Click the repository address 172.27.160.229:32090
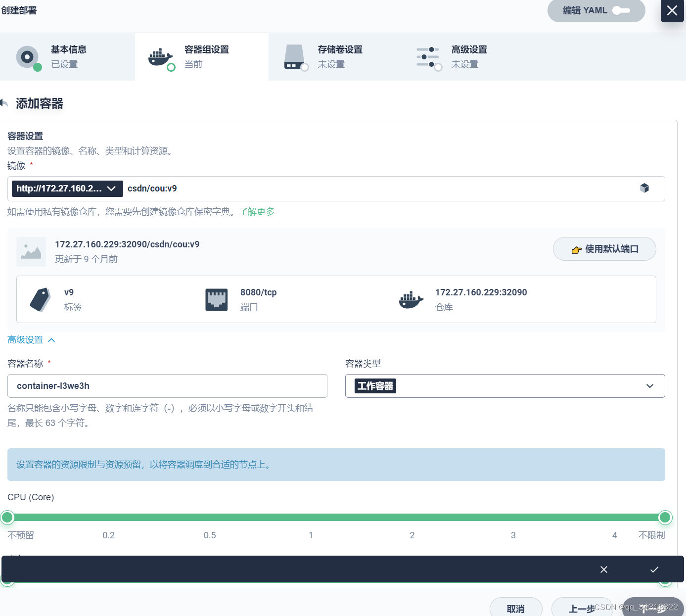The width and height of the screenshot is (686, 616). click(x=481, y=292)
